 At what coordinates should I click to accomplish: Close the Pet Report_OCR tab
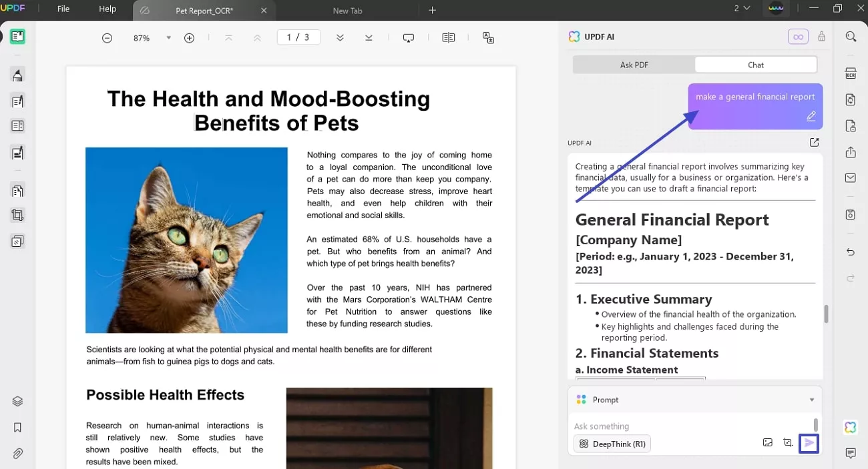click(x=264, y=11)
